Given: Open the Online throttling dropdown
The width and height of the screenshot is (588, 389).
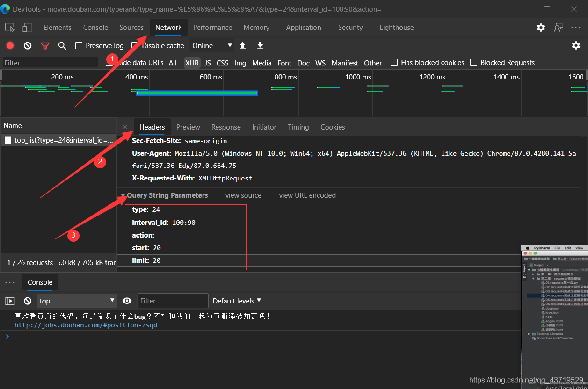Looking at the screenshot, I should click(x=212, y=45).
